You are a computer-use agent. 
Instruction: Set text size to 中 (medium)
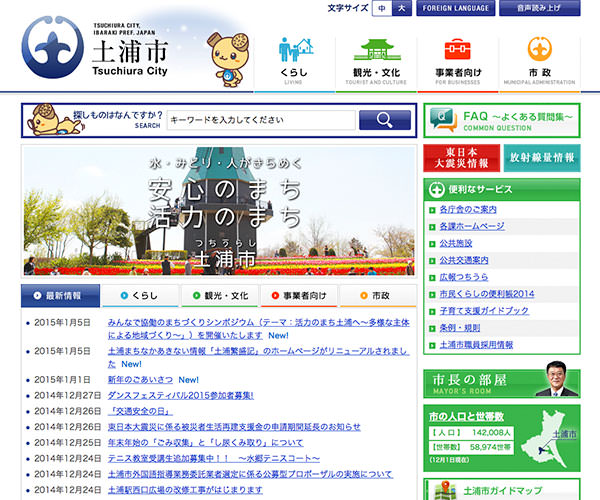coord(381,8)
